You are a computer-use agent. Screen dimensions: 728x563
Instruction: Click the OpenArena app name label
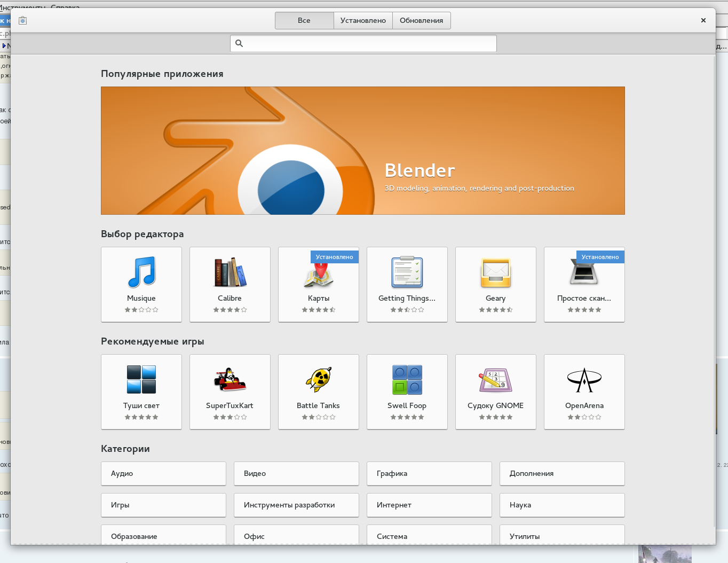tap(584, 406)
